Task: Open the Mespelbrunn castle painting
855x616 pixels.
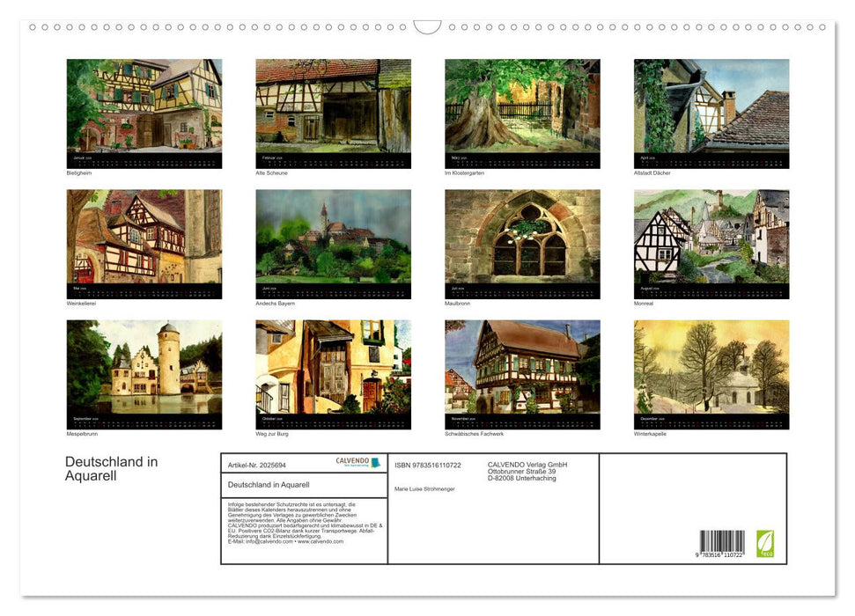Action: (144, 368)
